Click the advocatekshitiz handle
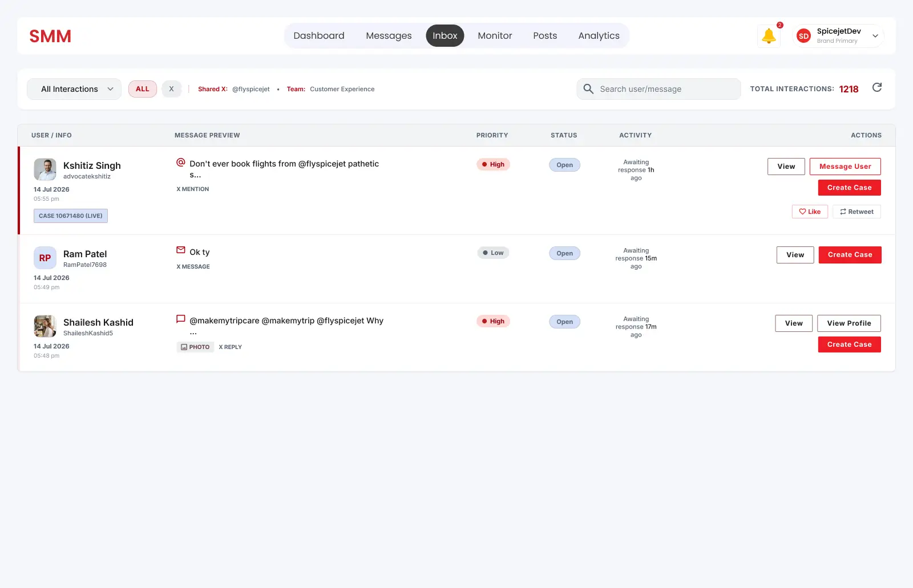 click(x=87, y=176)
